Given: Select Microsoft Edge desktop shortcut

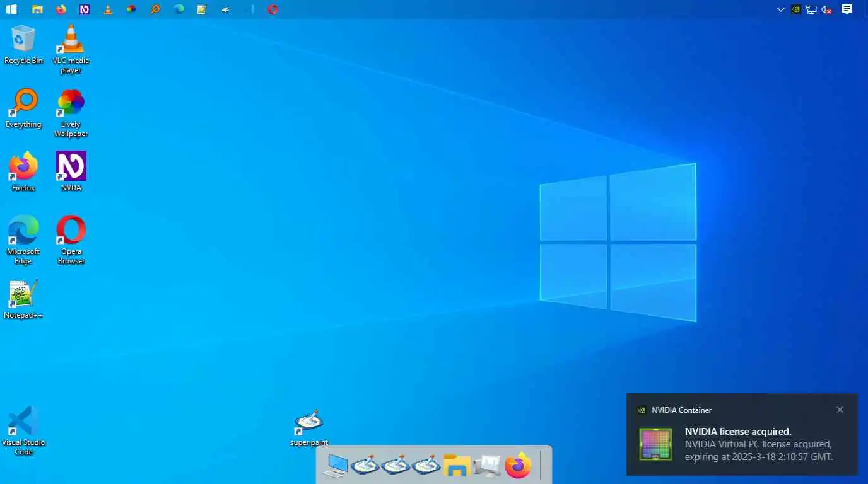Looking at the screenshot, I should (23, 240).
